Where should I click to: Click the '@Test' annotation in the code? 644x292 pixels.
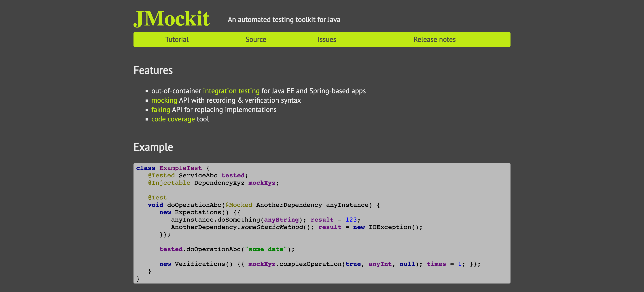157,197
